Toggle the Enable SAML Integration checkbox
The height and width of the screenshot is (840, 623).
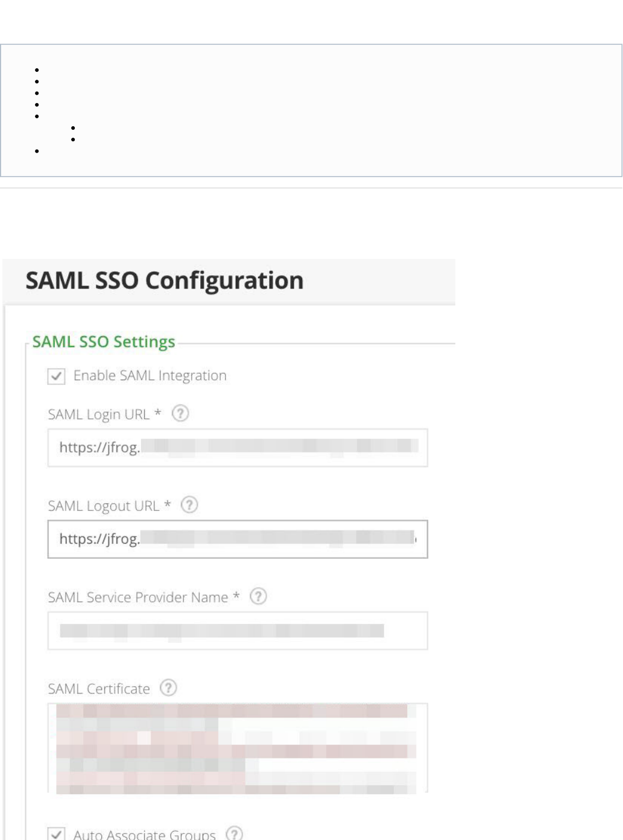coord(57,376)
